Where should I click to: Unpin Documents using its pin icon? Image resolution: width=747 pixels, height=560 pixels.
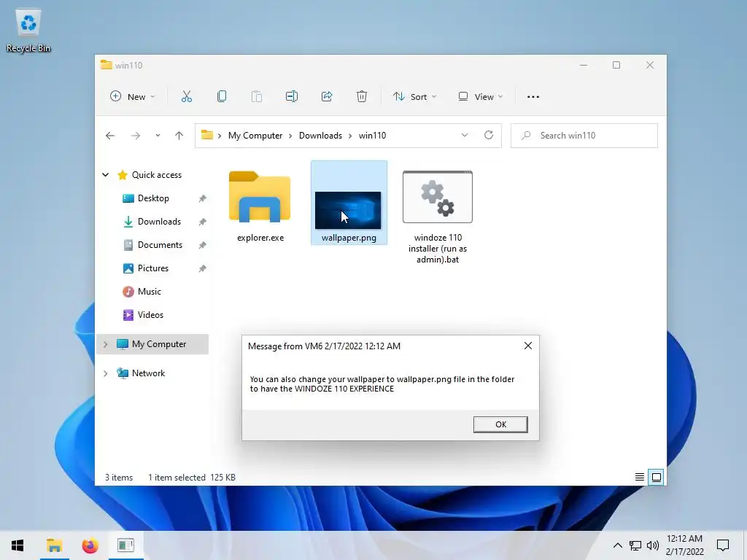203,245
